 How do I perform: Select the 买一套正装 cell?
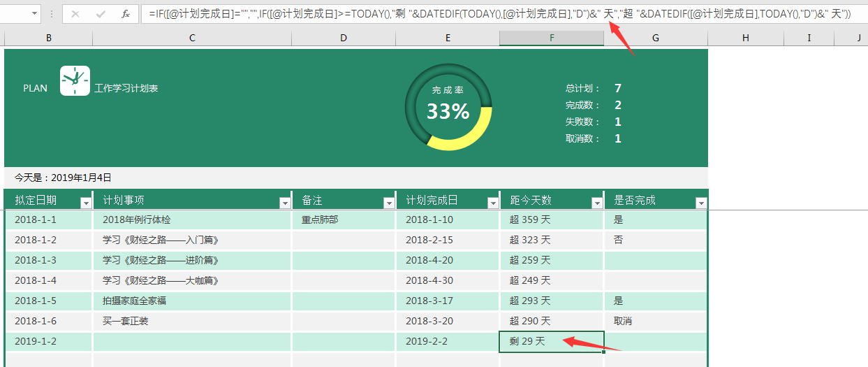[192, 321]
